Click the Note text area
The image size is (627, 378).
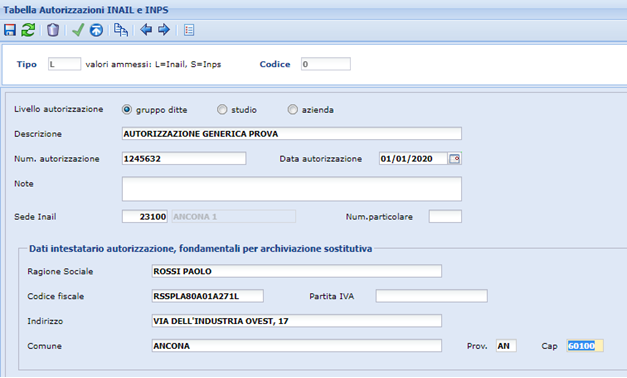[x=292, y=189]
